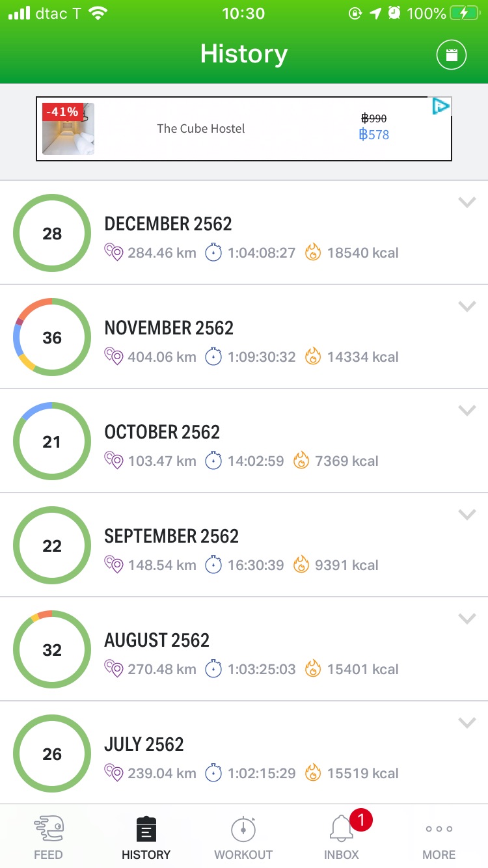Tap the calories flame icon for November 2562
488x868 pixels.
[313, 357]
